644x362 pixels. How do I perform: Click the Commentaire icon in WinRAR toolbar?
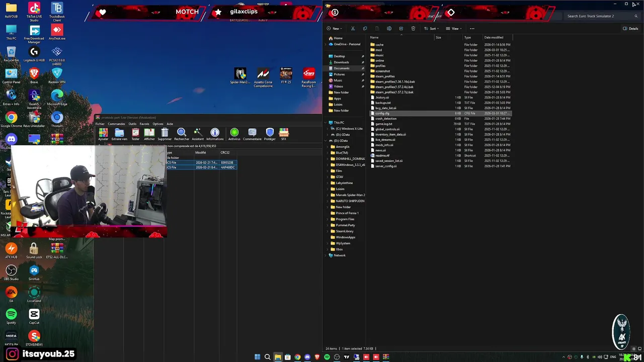point(252,133)
